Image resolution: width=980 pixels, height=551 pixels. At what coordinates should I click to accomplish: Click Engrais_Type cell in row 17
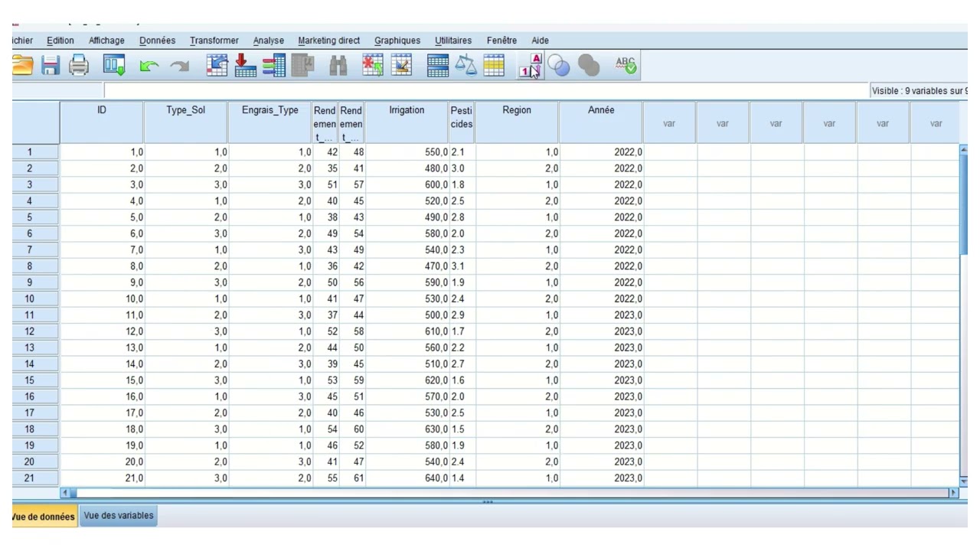click(x=270, y=413)
